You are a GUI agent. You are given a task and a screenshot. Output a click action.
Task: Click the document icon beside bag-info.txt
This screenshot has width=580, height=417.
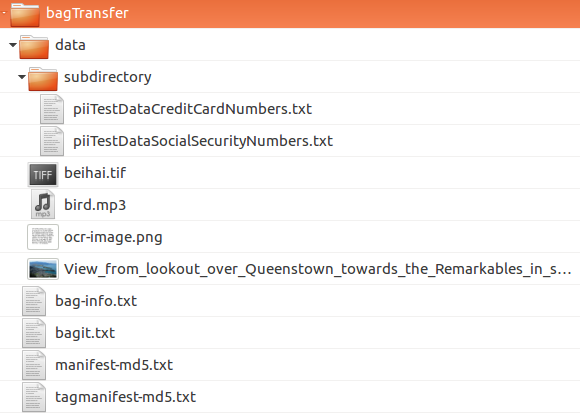34,301
